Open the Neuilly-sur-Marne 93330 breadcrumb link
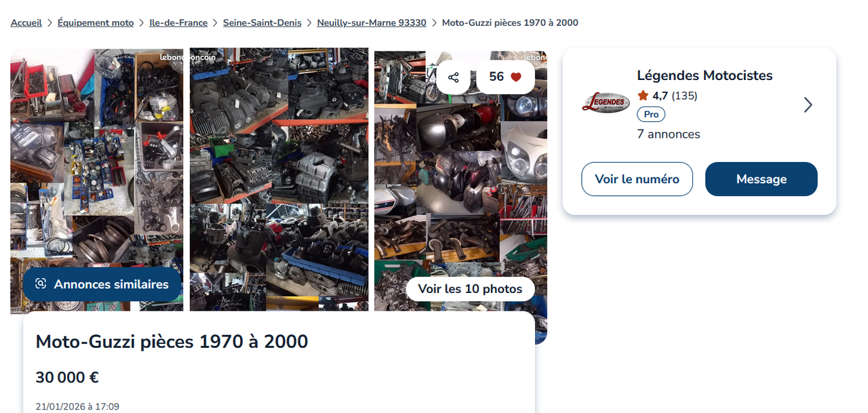868x413 pixels. pyautogui.click(x=372, y=22)
